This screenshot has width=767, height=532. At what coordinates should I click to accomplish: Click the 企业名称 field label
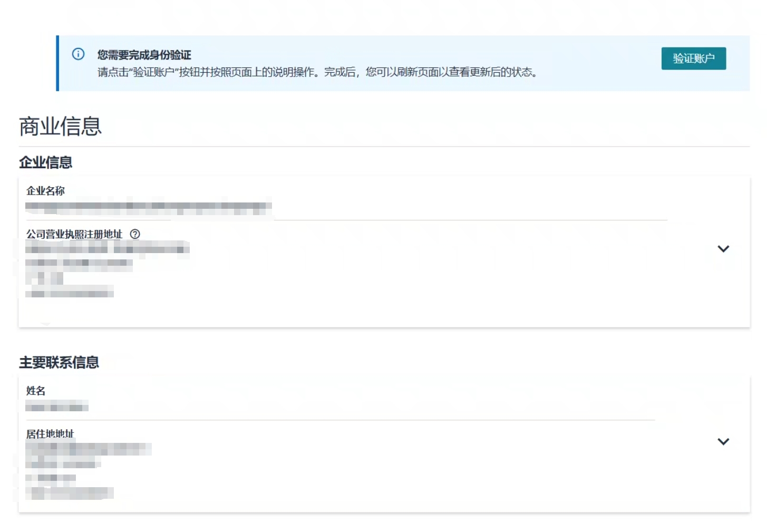pos(45,191)
